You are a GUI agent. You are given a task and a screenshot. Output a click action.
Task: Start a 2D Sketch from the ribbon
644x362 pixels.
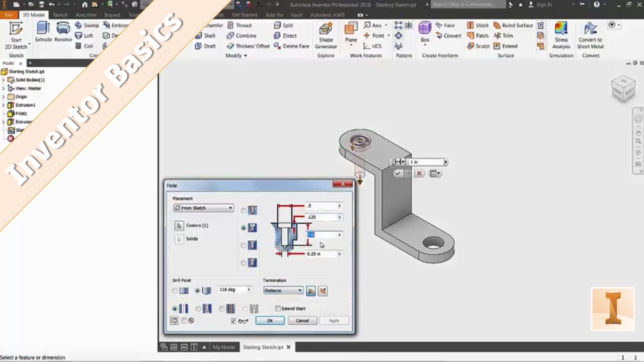[x=16, y=36]
